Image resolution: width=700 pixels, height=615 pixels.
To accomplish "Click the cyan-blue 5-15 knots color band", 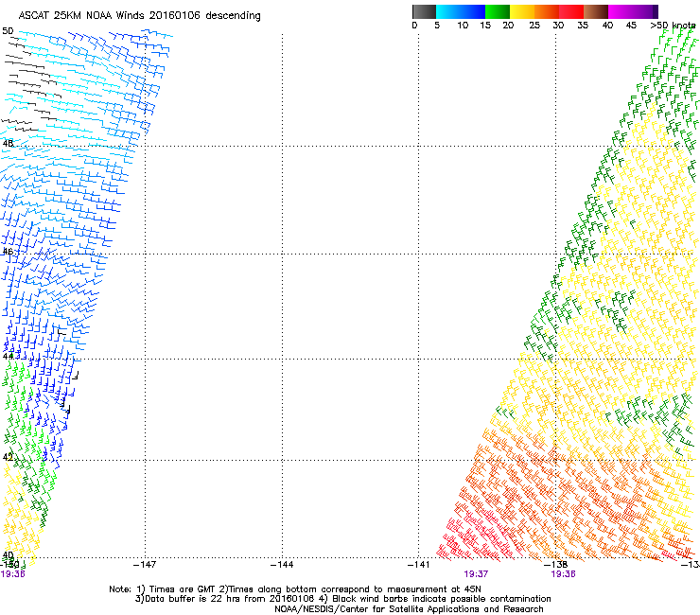I will [x=461, y=11].
